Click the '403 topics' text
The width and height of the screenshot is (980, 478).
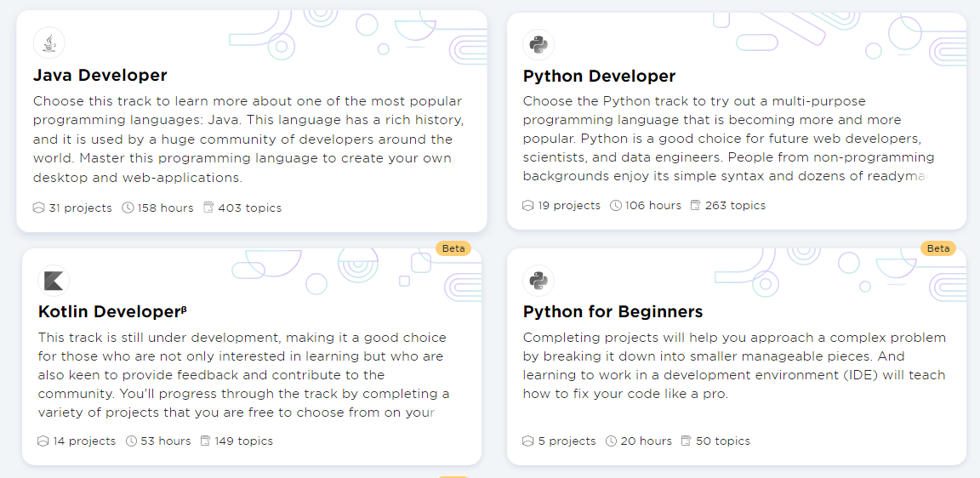coord(250,208)
